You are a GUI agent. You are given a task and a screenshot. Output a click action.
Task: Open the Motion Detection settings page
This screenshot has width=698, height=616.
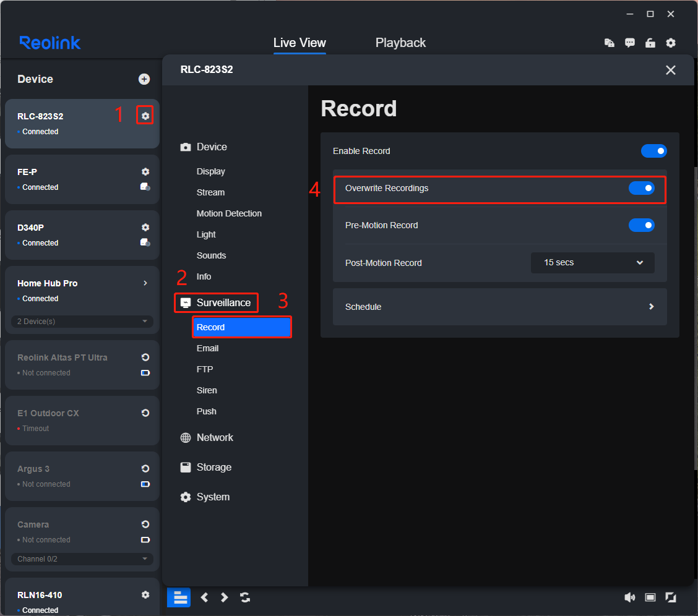[229, 213]
